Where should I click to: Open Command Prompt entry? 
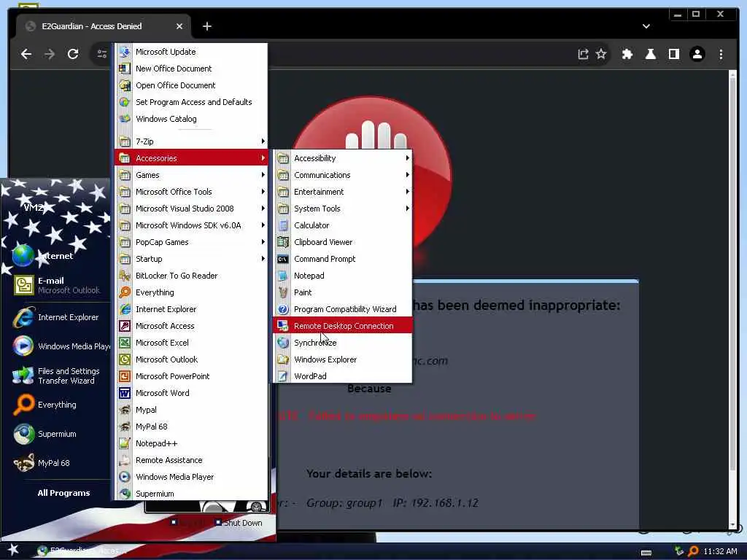point(343,259)
